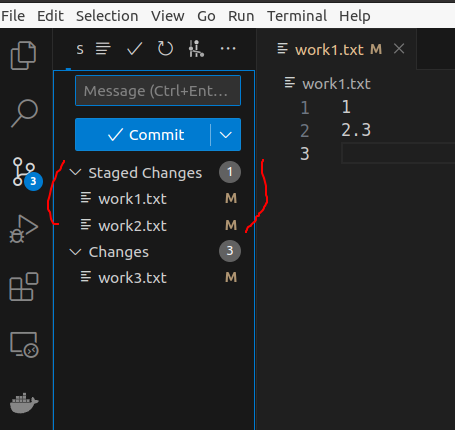The width and height of the screenshot is (455, 430).
Task: Open the Run and Debug view
Action: [x=24, y=229]
